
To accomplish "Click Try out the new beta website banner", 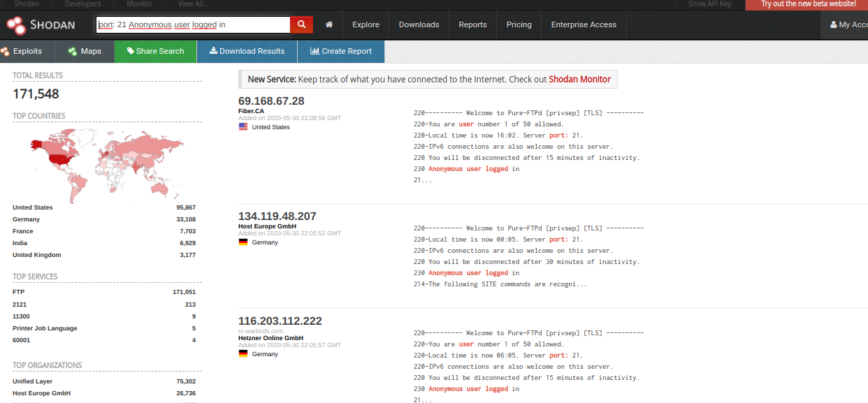I will coord(808,4).
